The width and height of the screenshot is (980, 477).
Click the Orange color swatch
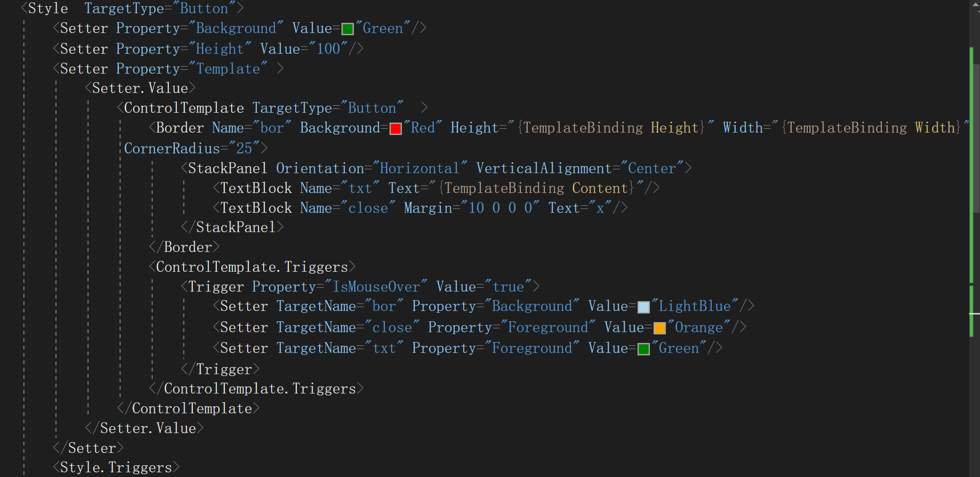(x=659, y=328)
